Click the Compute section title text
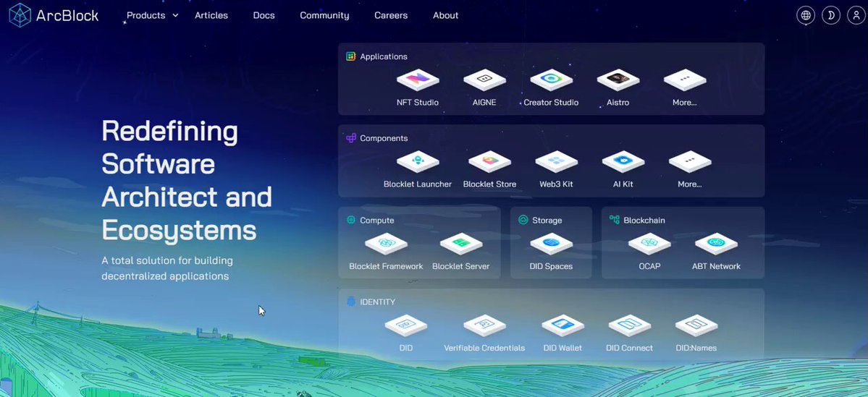Screen dimensions: 868x397 pyautogui.click(x=377, y=220)
